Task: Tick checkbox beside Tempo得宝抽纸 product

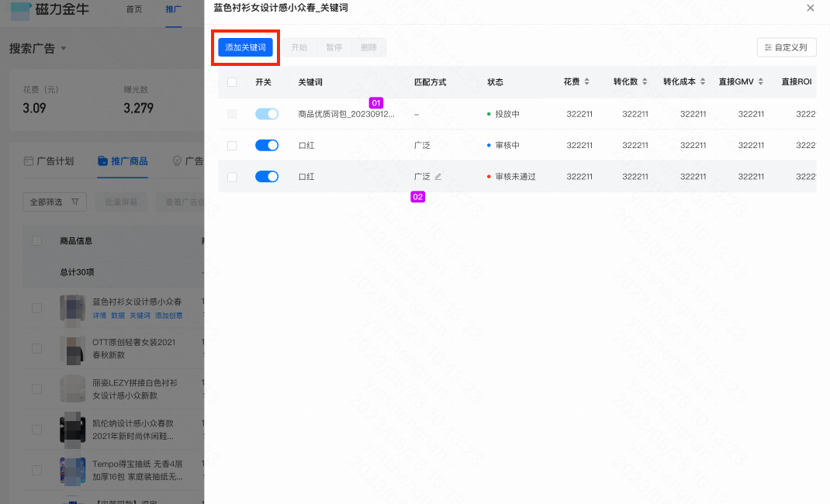Action: [36, 470]
